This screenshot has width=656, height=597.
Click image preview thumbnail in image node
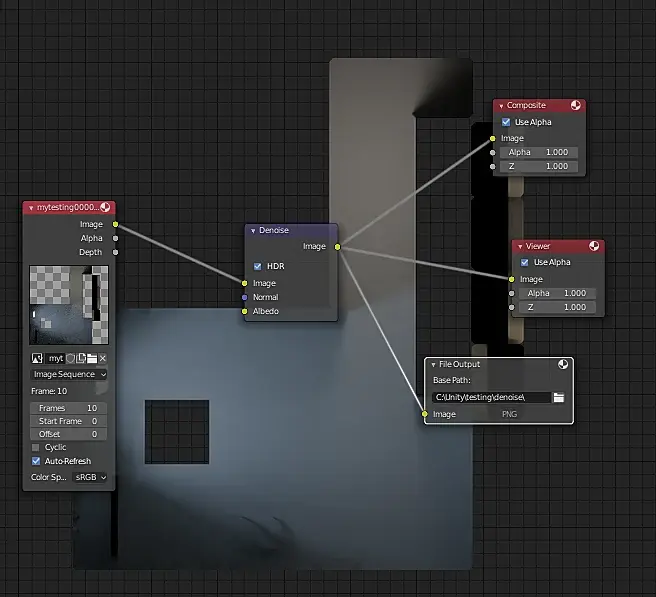click(x=69, y=305)
